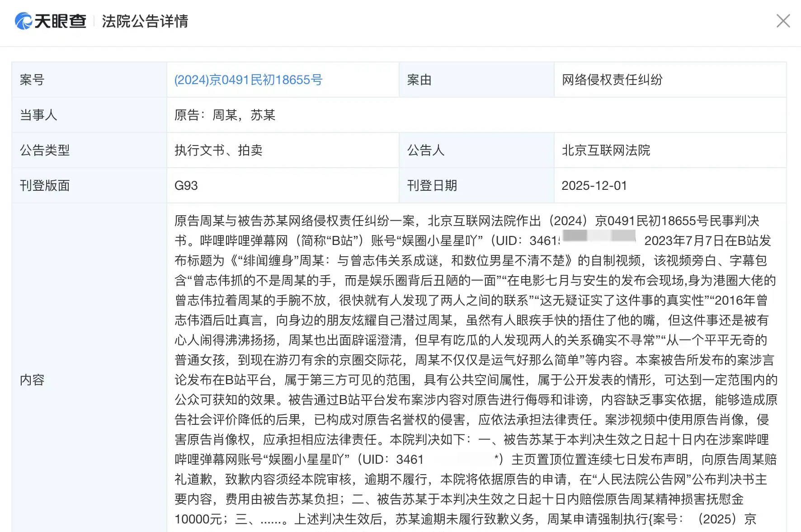Click the publication date 2025-12-01
This screenshot has width=801, height=532.
pos(594,186)
